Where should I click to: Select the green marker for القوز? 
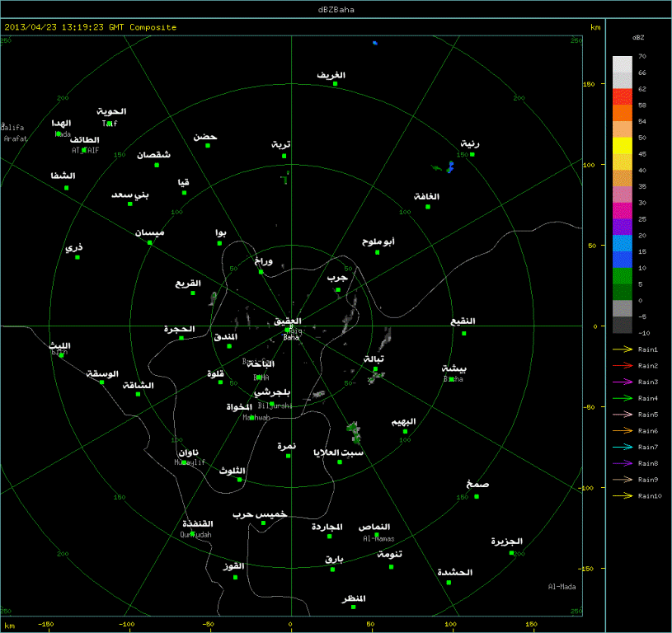235,577
